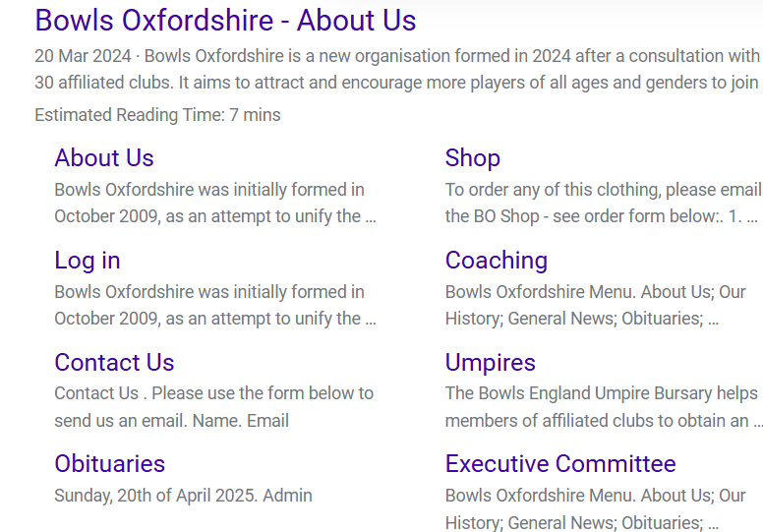Select the Umpires sitelink

[490, 362]
